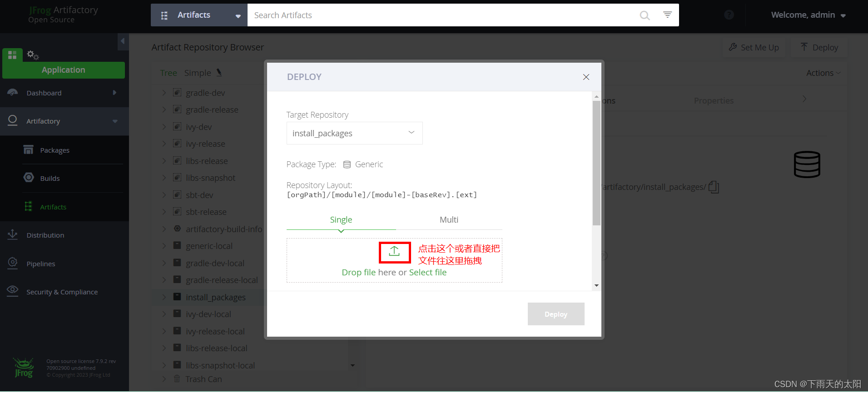Viewport: 868px width, 393px height.
Task: Click the gradle-release-local repository icon
Action: (177, 280)
